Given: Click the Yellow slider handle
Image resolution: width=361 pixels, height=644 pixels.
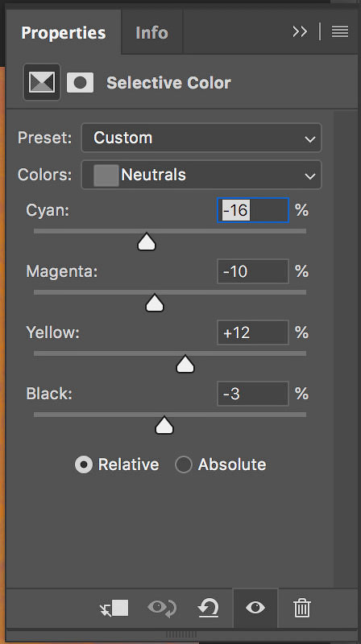Looking at the screenshot, I should click(185, 364).
